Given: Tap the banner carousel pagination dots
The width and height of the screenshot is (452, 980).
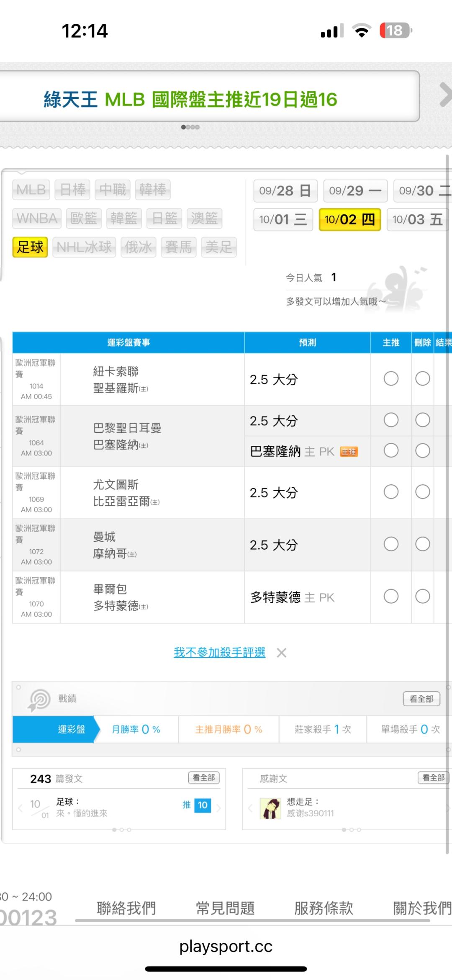Looking at the screenshot, I should pyautogui.click(x=190, y=127).
